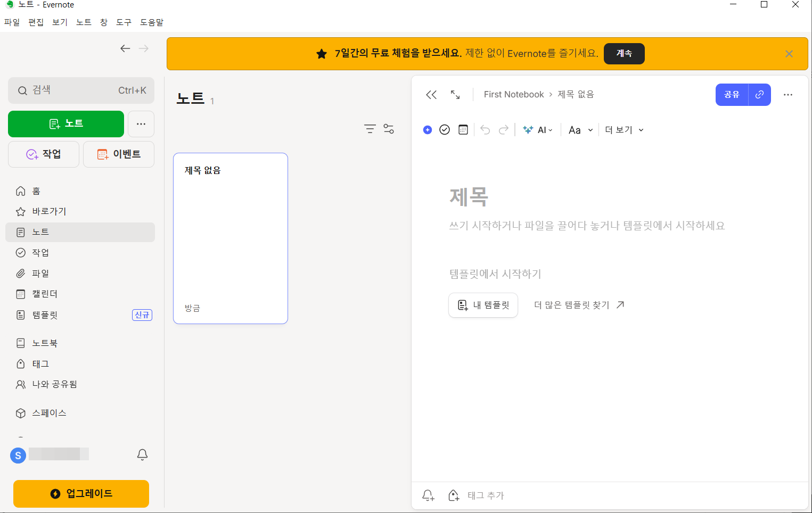Open the 편집 menu

[x=36, y=22]
